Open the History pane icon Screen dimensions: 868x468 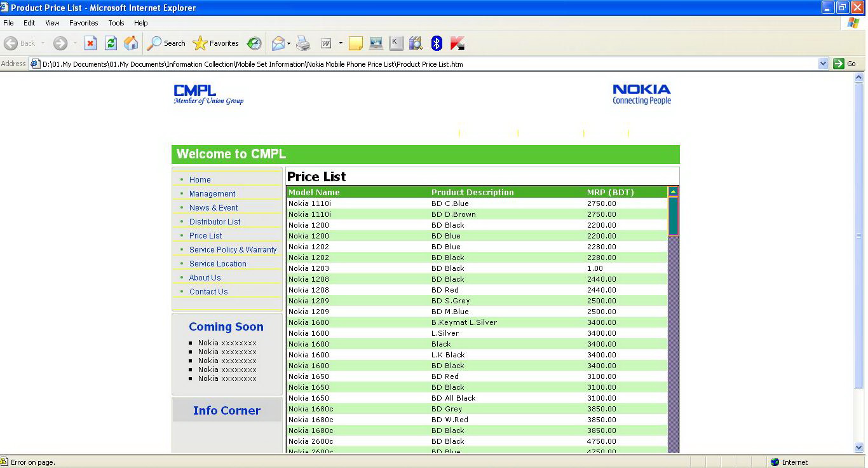254,43
